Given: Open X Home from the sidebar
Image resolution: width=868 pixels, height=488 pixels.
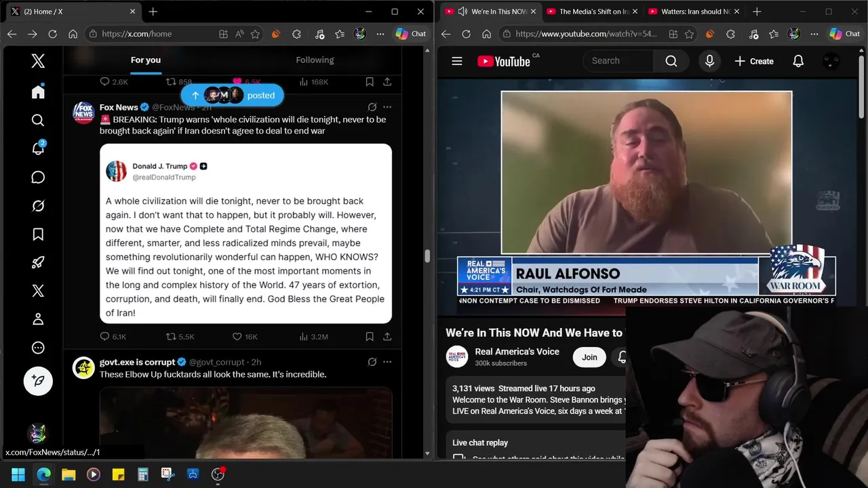Looking at the screenshot, I should pyautogui.click(x=38, y=92).
